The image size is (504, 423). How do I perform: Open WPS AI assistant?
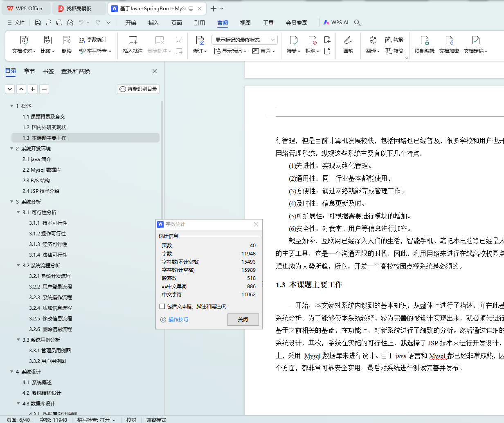(336, 22)
